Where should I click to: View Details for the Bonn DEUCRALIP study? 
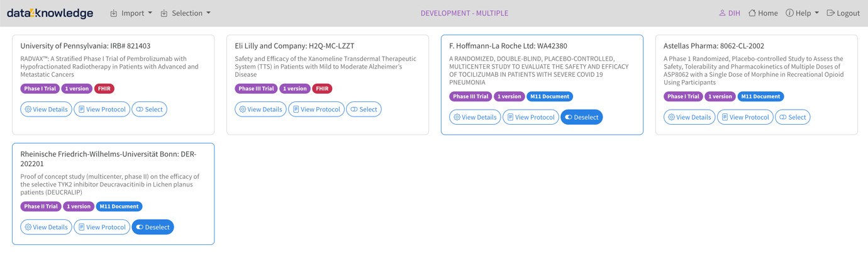click(46, 227)
